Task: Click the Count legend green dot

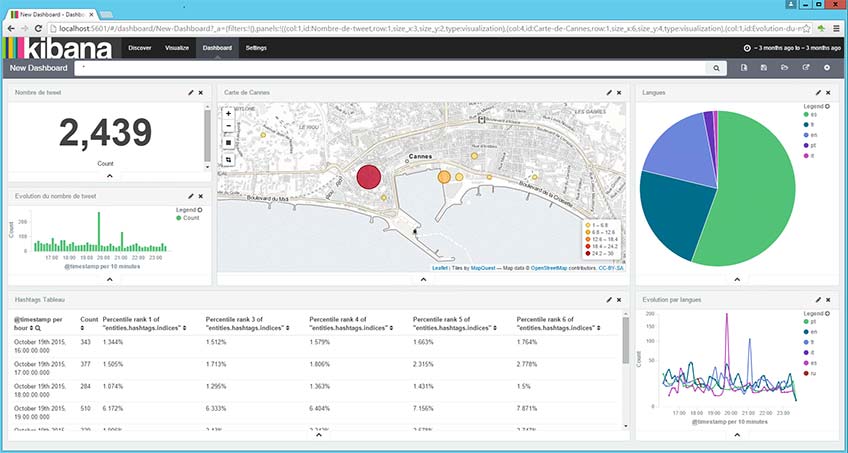Action: (179, 218)
